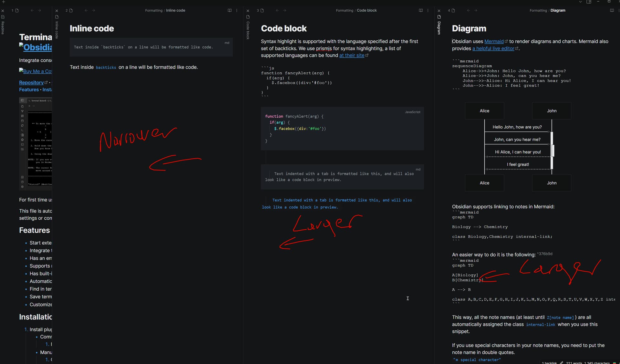
Task: Open the Repository link in Readme
Action: click(31, 82)
